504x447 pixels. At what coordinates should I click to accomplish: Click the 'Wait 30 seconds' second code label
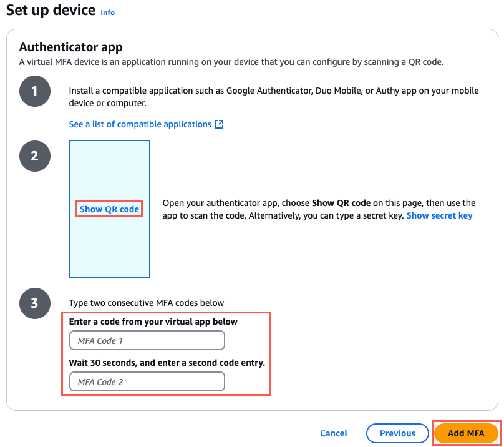pyautogui.click(x=167, y=363)
